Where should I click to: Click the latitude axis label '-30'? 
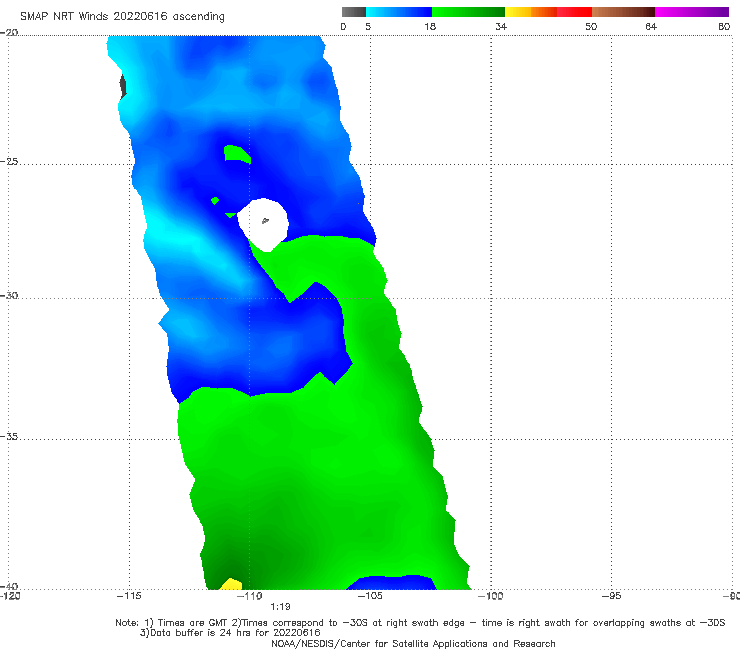tap(9, 295)
